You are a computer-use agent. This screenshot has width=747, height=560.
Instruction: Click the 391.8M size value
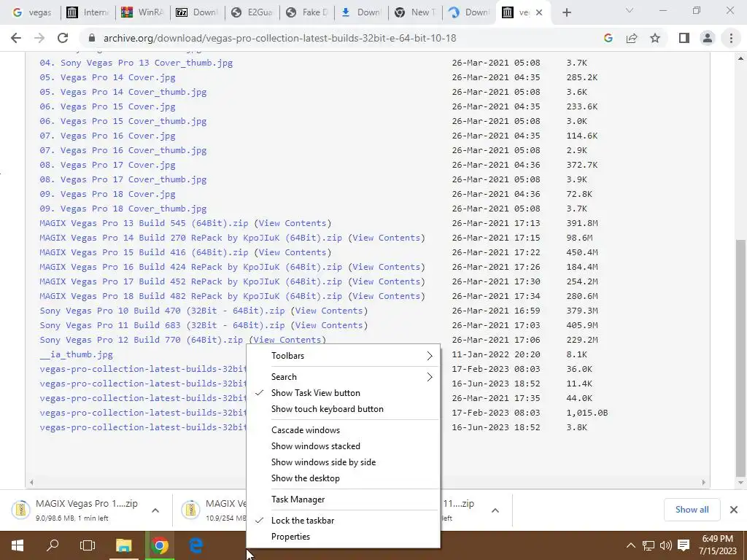pos(582,223)
